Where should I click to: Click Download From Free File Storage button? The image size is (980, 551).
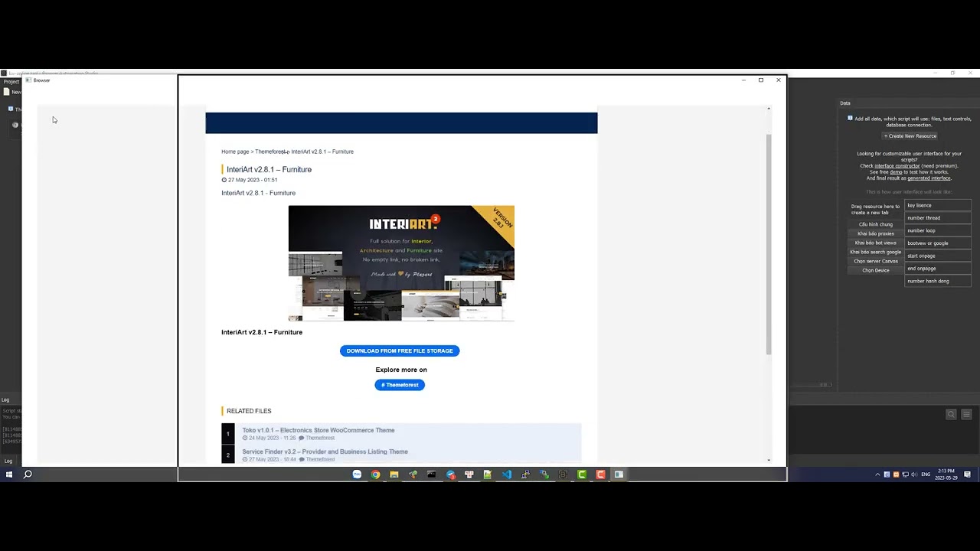pos(400,350)
